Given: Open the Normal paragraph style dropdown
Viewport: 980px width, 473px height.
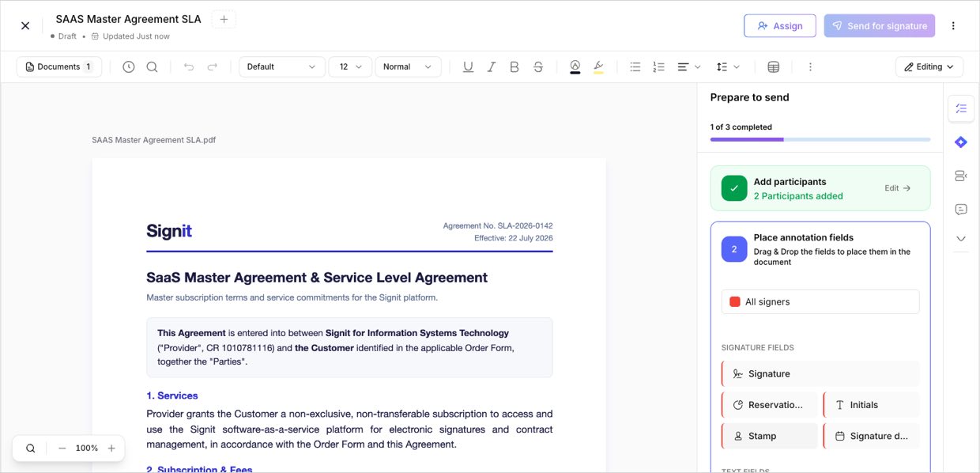Looking at the screenshot, I should [408, 66].
